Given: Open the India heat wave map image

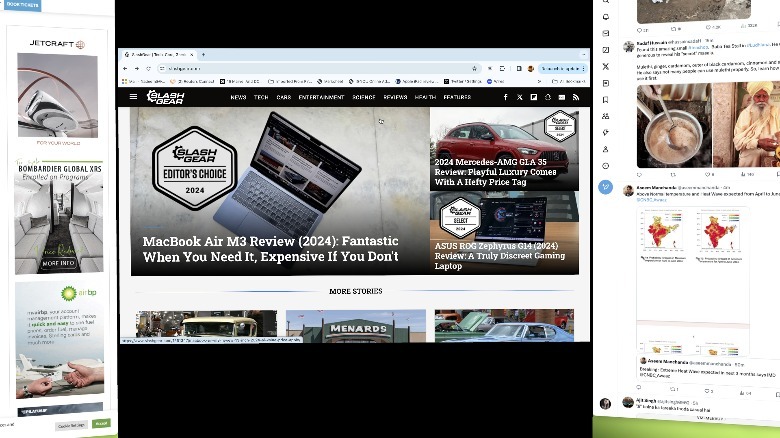Looking at the screenshot, I should tap(693, 281).
